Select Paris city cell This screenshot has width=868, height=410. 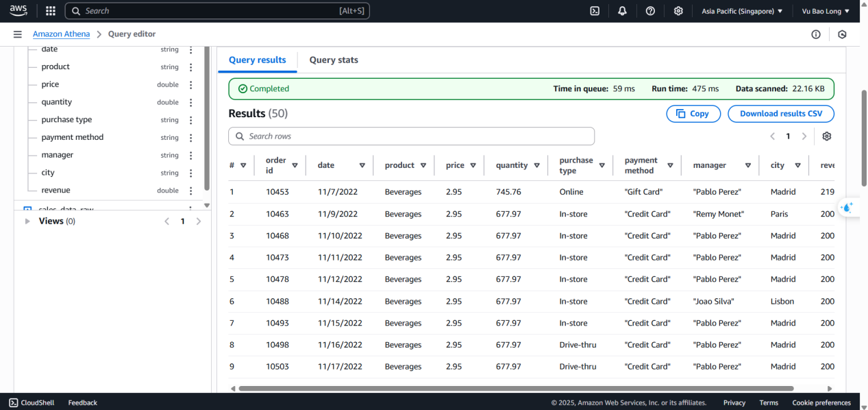pos(780,214)
